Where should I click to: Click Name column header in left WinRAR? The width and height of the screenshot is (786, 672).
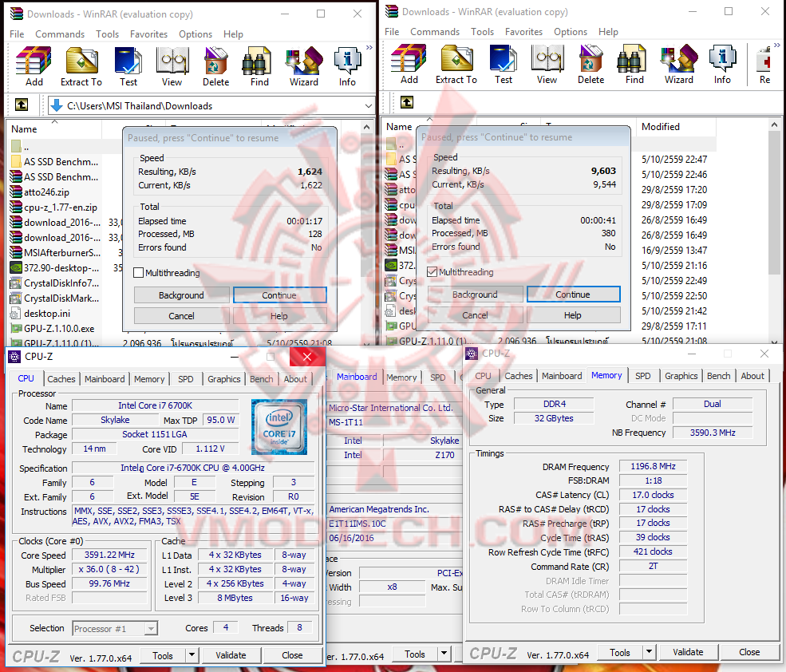pyautogui.click(x=53, y=129)
